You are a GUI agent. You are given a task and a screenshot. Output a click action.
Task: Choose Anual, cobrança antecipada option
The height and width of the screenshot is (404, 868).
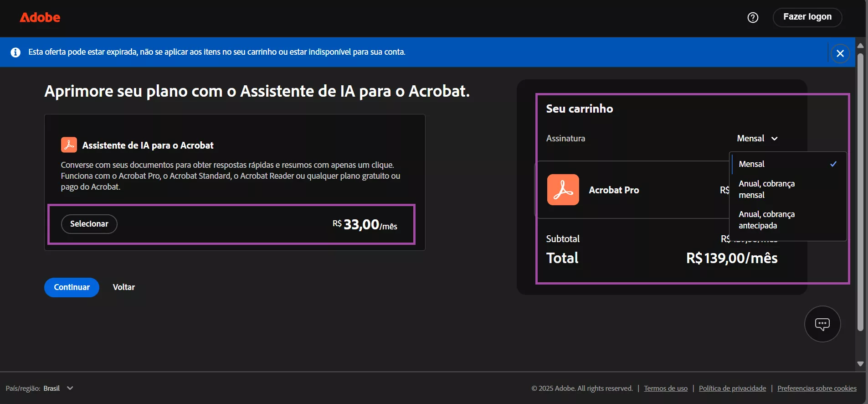788,220
